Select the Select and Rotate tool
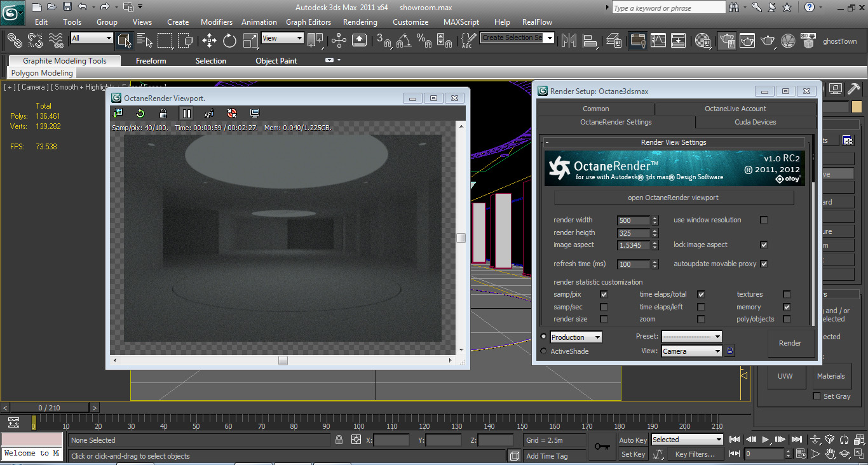This screenshot has width=868, height=465. [229, 41]
